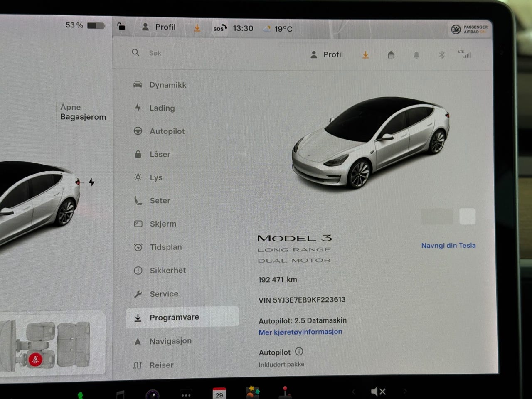The height and width of the screenshot is (399, 532).
Task: Tap the VIN 5YJ3E7EB9KF223613 text
Action: 302,300
